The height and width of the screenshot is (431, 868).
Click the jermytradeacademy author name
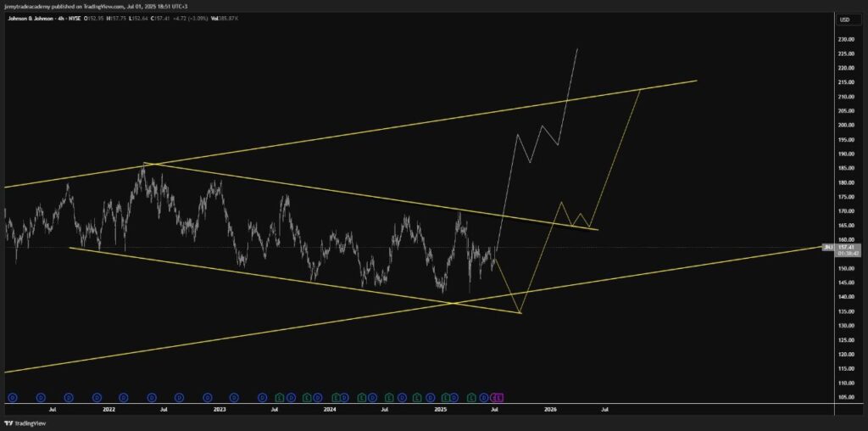click(x=27, y=6)
